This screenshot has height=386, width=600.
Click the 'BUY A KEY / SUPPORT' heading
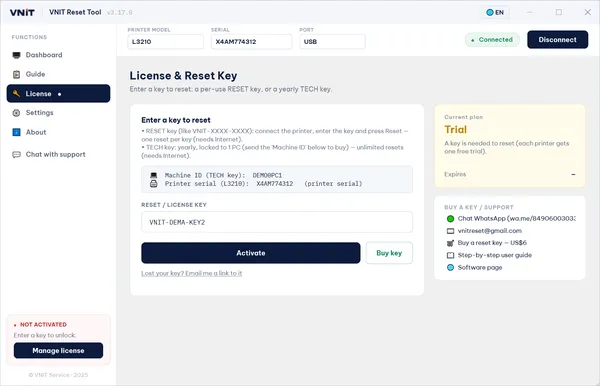click(479, 207)
